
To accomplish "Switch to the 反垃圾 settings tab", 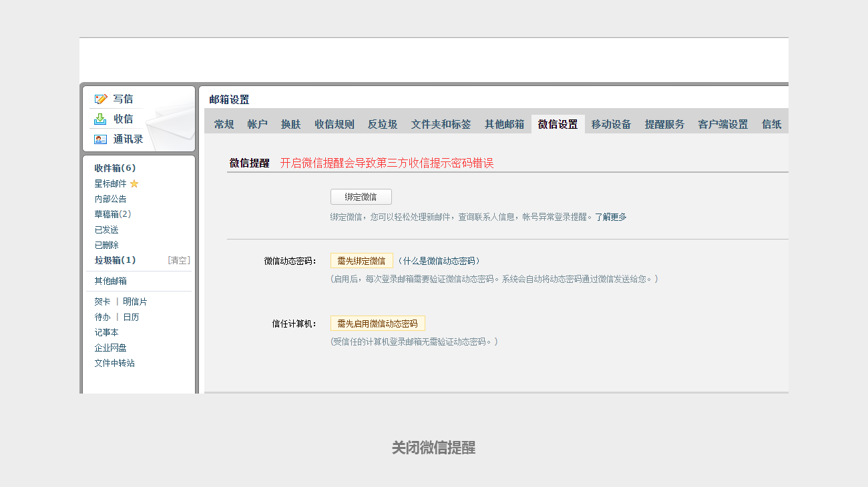I will (382, 124).
